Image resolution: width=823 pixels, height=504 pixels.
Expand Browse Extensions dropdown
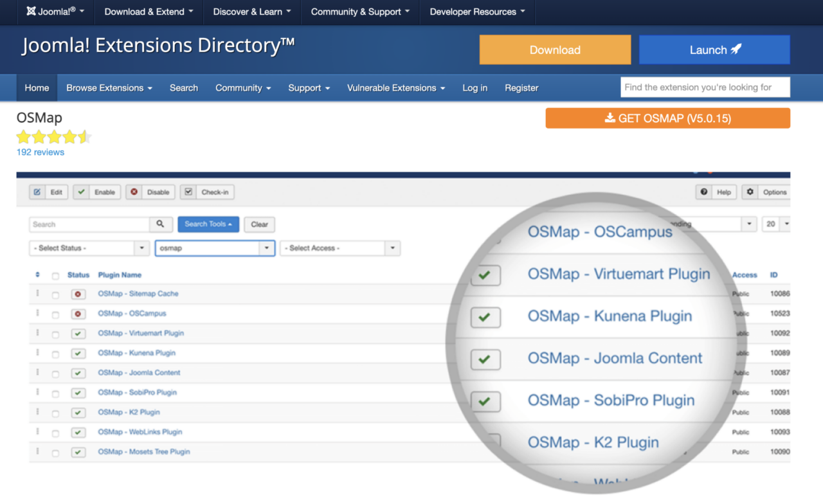[x=109, y=88]
